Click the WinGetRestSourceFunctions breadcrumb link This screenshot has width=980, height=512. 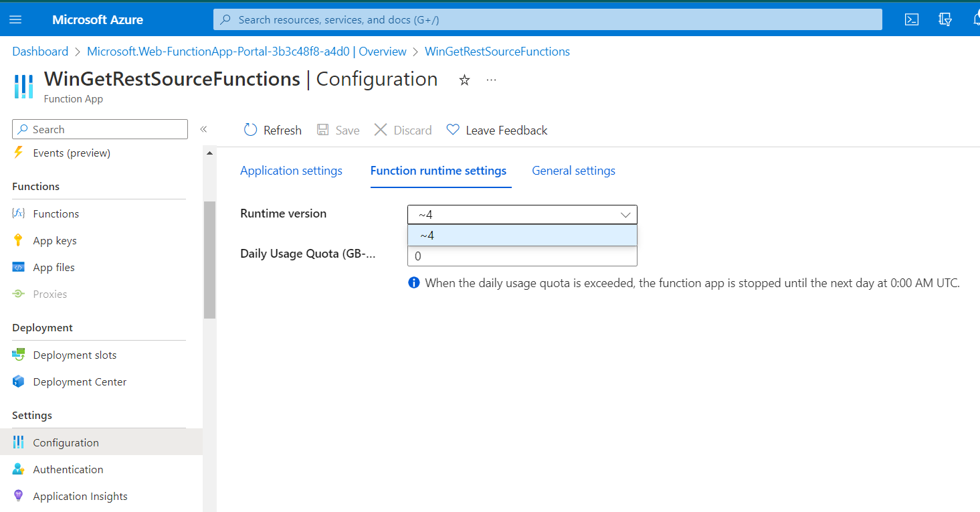(497, 52)
